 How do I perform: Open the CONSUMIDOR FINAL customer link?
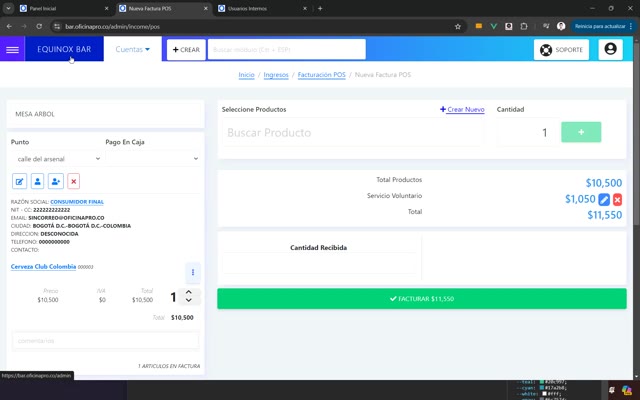[x=77, y=202]
